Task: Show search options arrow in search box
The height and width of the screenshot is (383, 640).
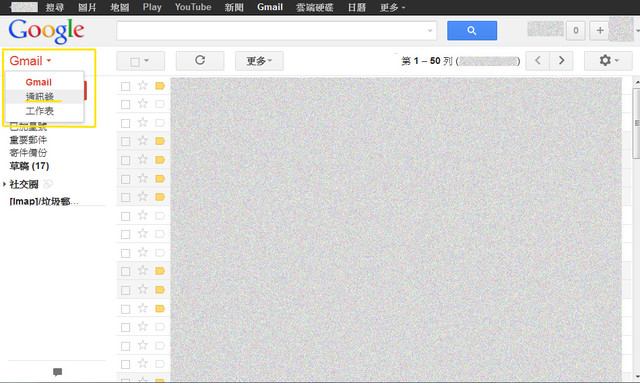Action: (430, 31)
